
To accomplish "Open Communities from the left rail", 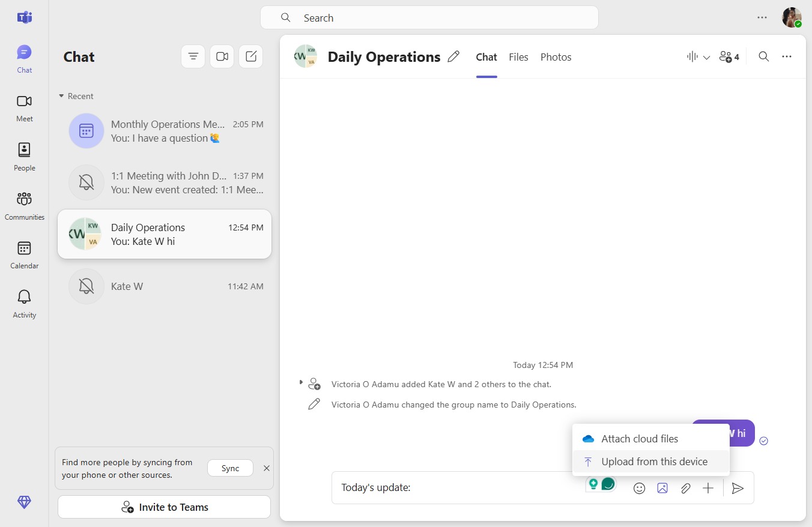I will pyautogui.click(x=24, y=206).
